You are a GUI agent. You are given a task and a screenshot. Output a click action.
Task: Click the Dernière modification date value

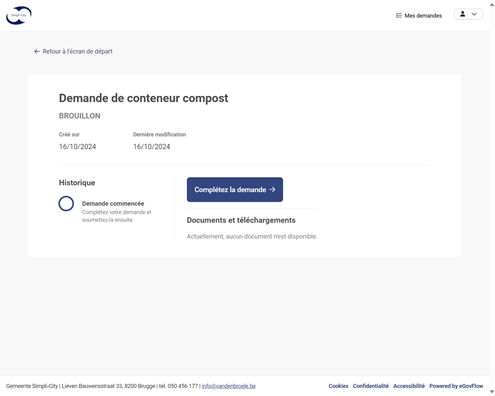(152, 147)
